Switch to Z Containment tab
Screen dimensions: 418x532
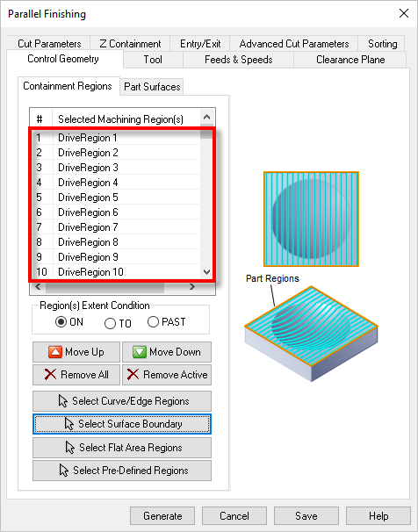(x=130, y=44)
